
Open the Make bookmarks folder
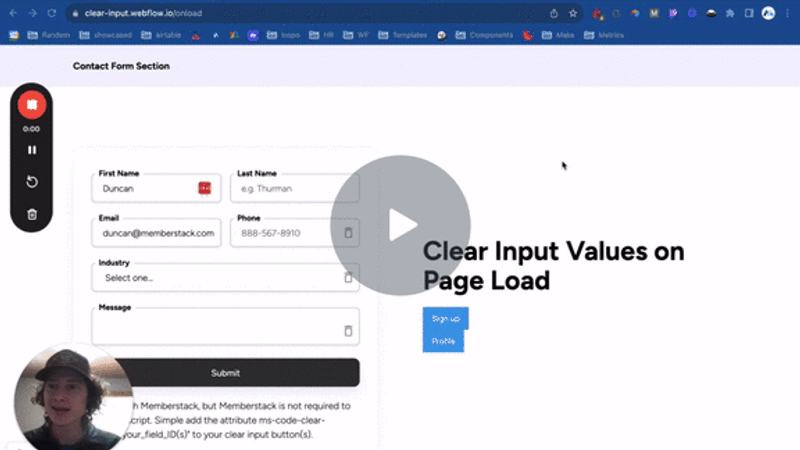coord(558,35)
